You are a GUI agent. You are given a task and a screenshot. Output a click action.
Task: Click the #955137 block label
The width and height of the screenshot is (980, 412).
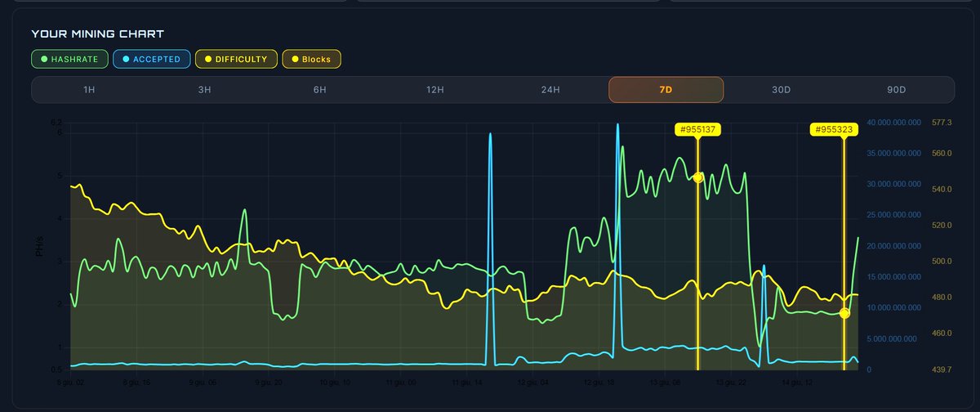[x=697, y=129]
